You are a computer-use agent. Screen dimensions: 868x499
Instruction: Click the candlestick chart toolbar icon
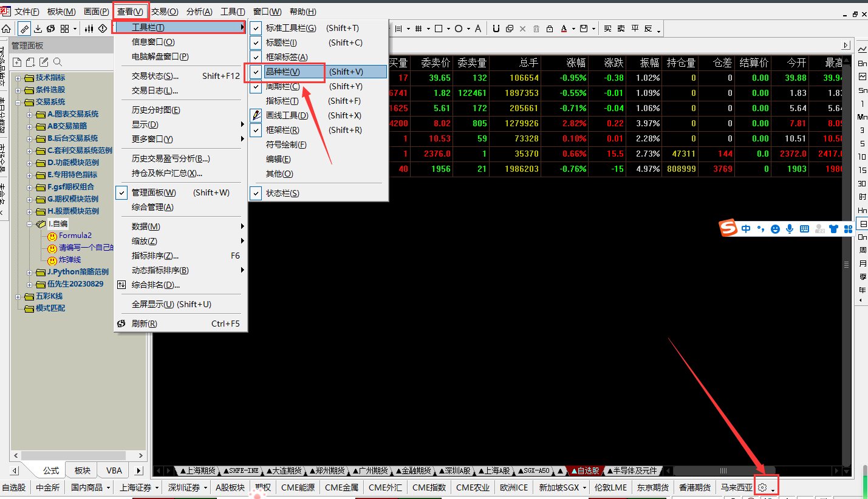point(89,29)
